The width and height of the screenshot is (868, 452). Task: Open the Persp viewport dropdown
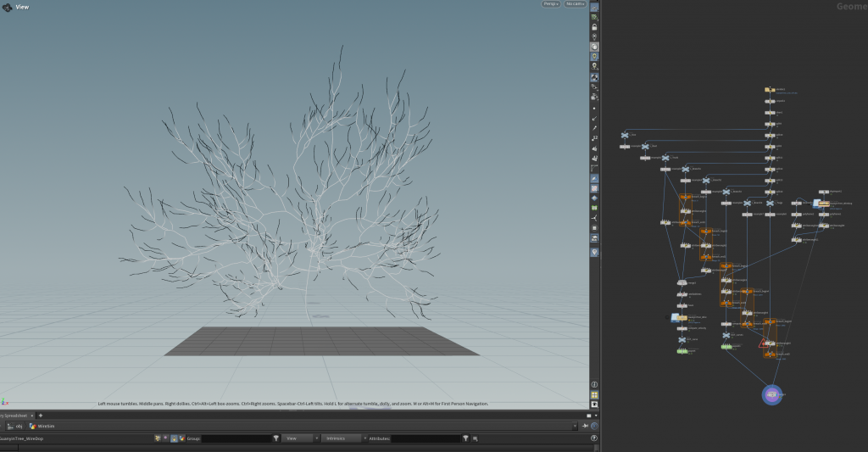coord(552,4)
